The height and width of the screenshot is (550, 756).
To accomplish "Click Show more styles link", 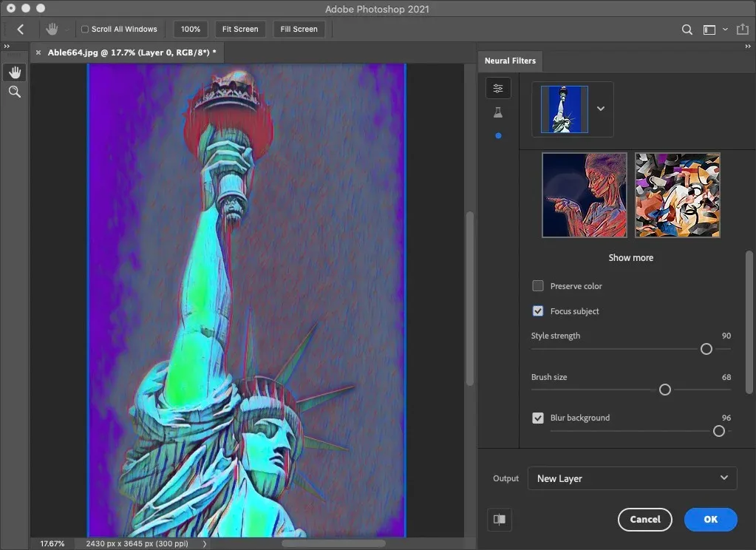I will [630, 258].
